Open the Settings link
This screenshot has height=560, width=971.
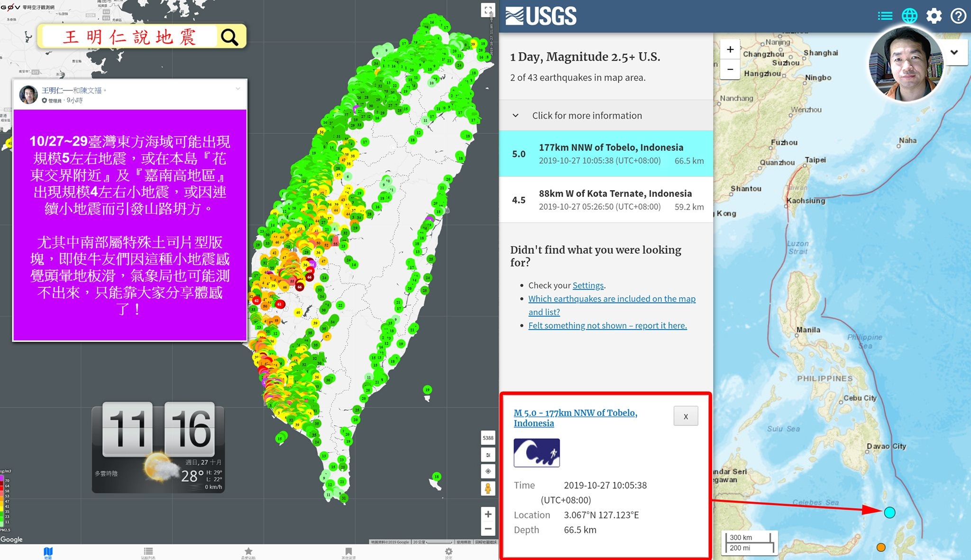588,285
